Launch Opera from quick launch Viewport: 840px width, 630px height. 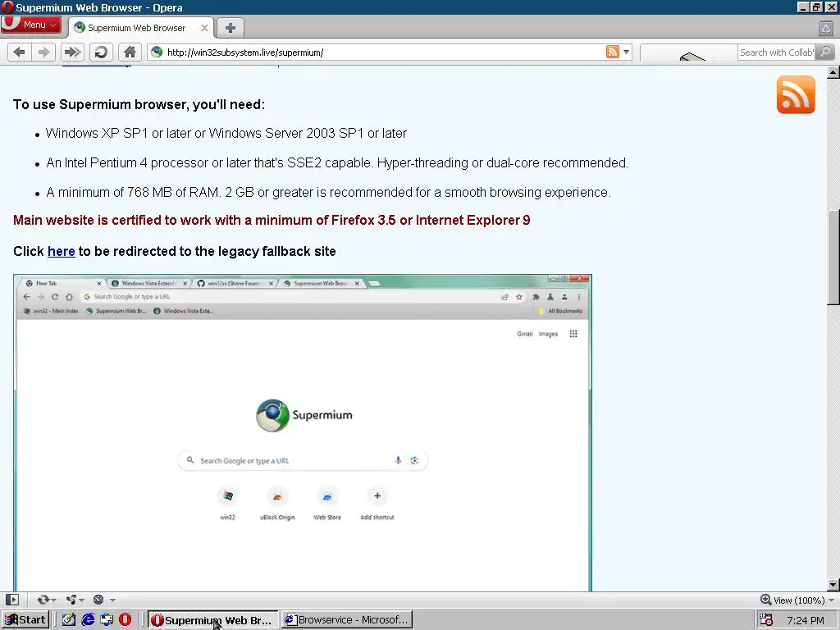125,620
